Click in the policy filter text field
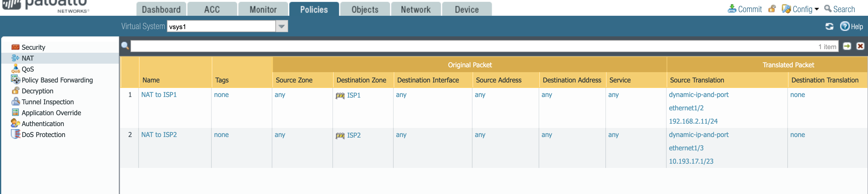 tap(472, 46)
